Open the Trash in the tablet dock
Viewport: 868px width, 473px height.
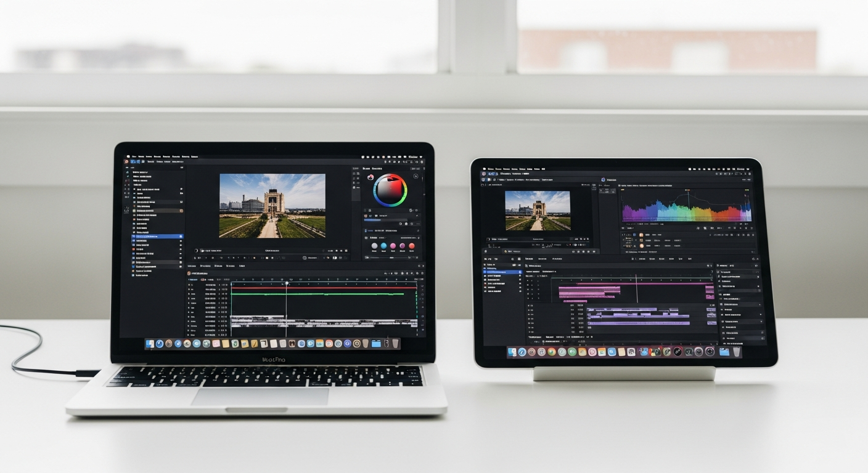click(x=735, y=352)
